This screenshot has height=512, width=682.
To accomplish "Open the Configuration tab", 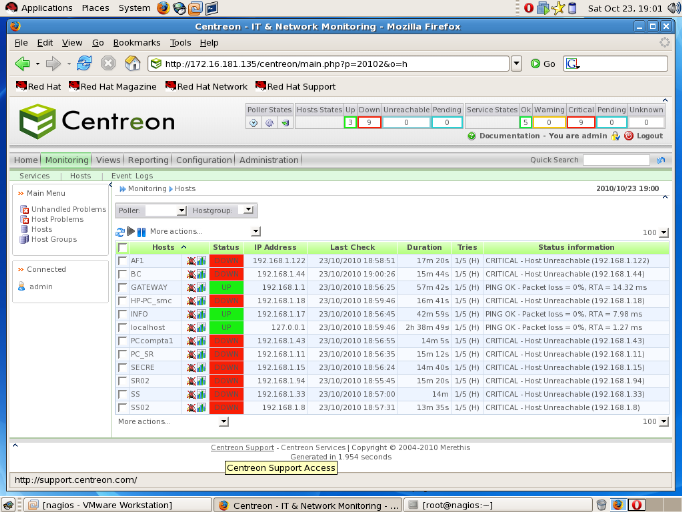I will point(204,160).
